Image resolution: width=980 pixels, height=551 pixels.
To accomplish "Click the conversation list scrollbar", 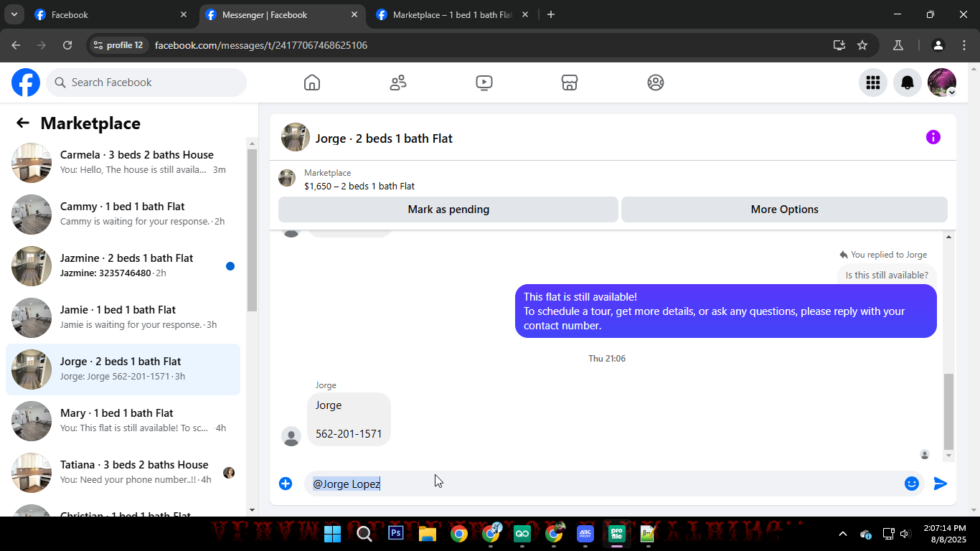I will coord(252,230).
